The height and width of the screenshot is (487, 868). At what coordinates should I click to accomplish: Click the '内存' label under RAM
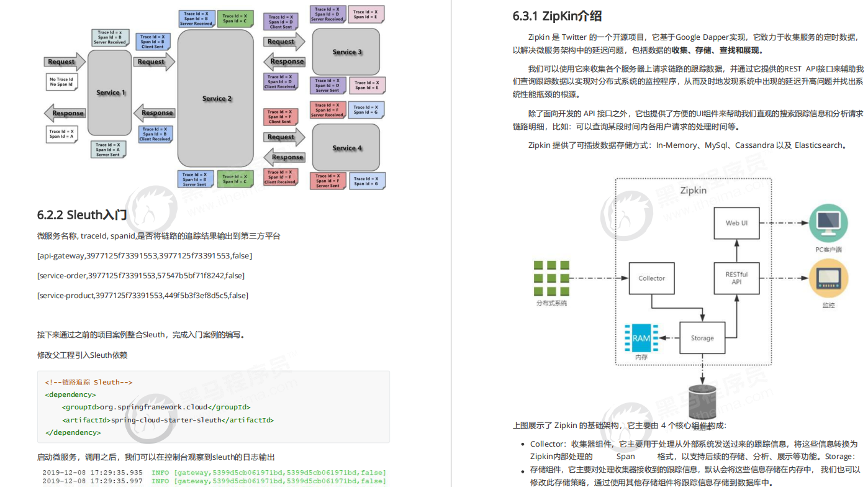641,358
